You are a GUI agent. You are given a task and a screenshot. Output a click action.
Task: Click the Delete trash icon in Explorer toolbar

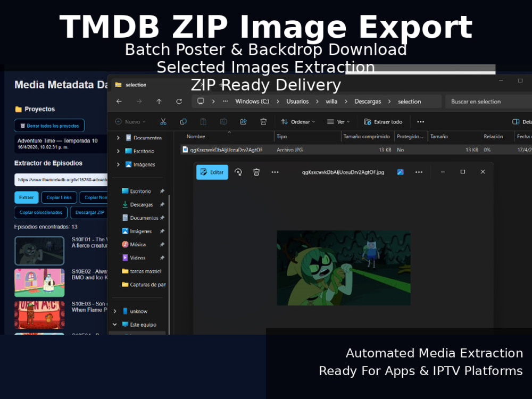263,122
